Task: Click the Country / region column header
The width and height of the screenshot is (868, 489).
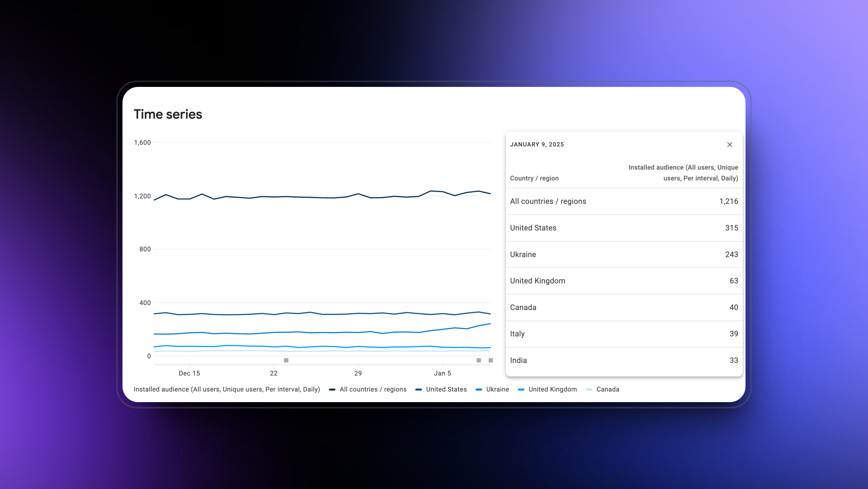Action: point(534,178)
